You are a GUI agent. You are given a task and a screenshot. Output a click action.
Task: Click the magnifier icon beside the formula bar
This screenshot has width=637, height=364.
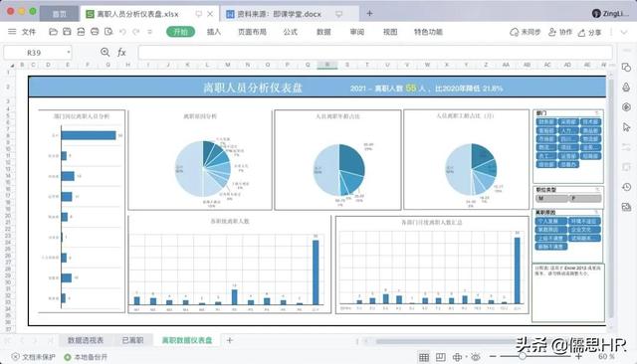click(105, 52)
